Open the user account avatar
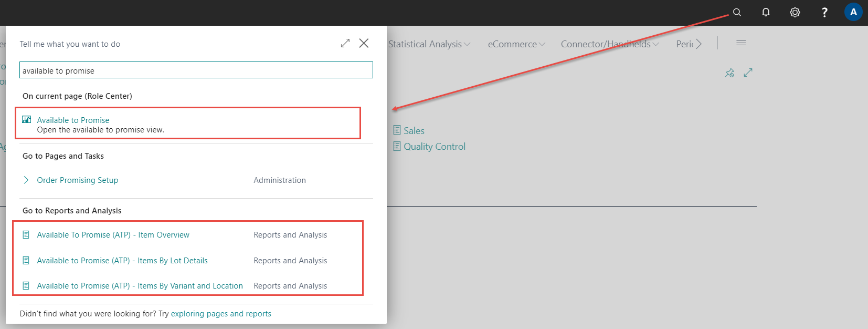Screen dimensions: 868x329 click(853, 12)
